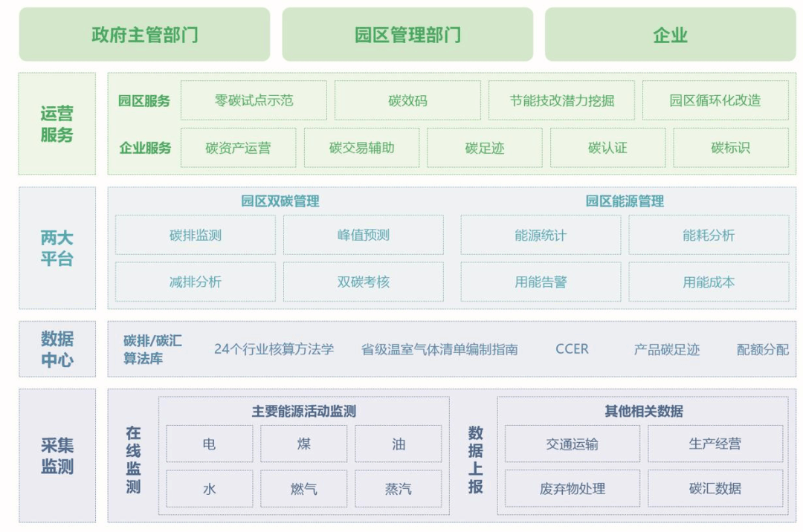803x532 pixels.
Task: Click the vertical 数据上报 label
Action: (x=475, y=459)
